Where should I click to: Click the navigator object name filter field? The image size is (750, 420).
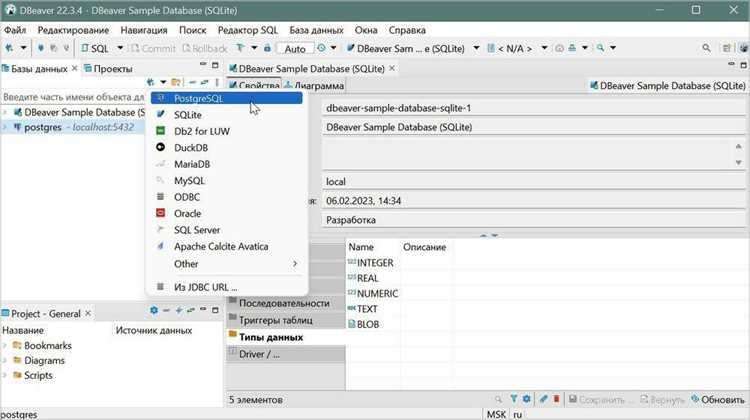(73, 97)
